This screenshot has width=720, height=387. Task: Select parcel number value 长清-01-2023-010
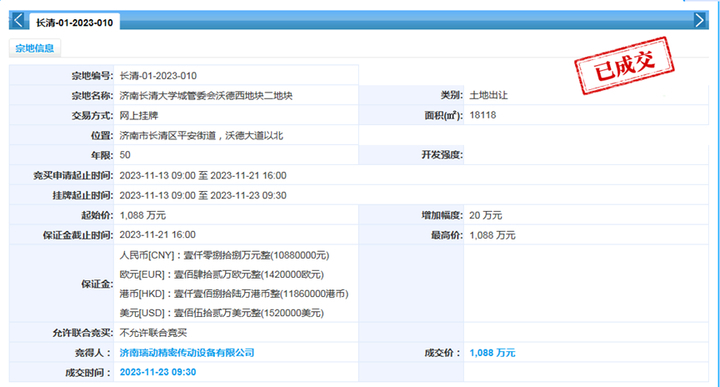coord(158,76)
